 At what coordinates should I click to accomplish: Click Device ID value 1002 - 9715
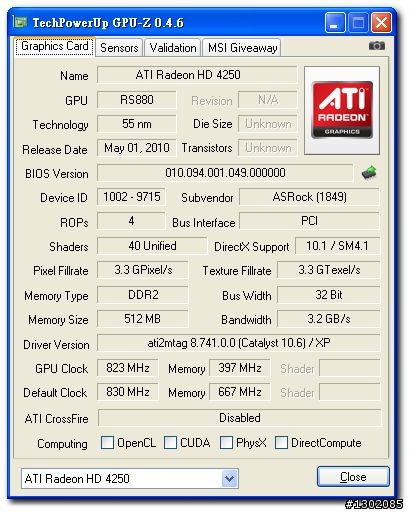click(131, 197)
